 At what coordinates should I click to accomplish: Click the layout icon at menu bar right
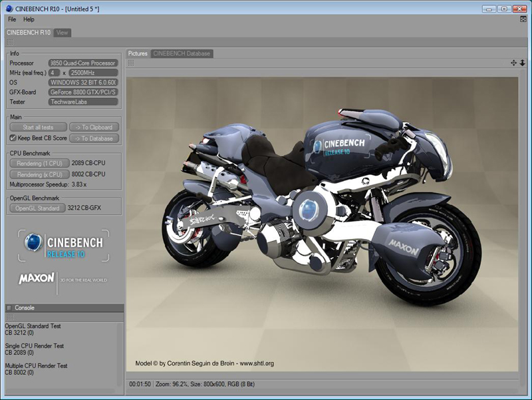(x=523, y=19)
